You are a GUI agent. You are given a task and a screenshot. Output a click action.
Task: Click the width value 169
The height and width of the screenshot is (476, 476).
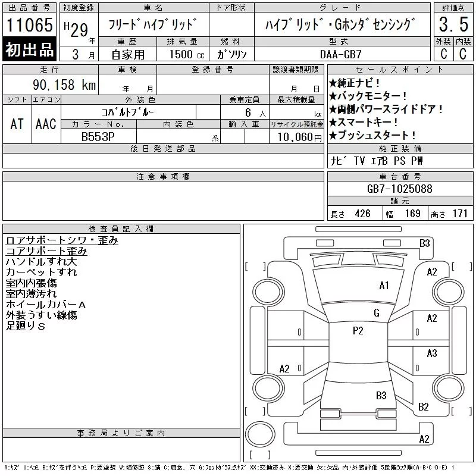click(412, 214)
